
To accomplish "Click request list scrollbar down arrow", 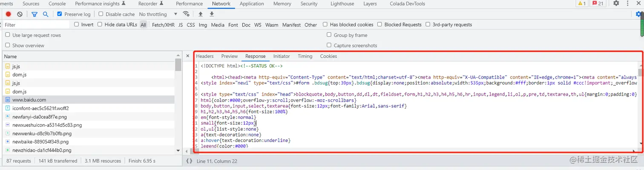I will [x=178, y=150].
